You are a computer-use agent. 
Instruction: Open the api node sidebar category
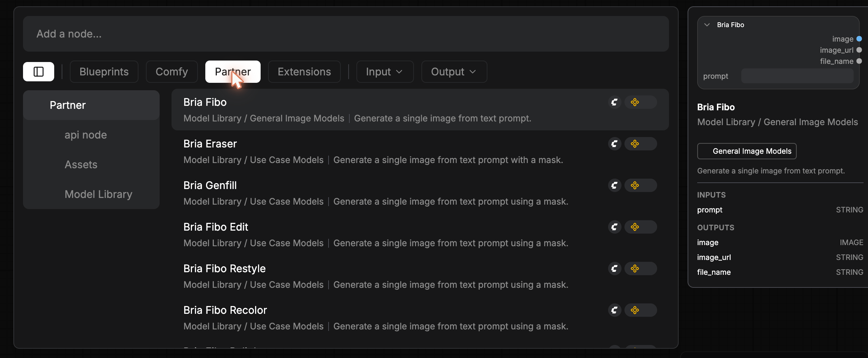click(91, 135)
